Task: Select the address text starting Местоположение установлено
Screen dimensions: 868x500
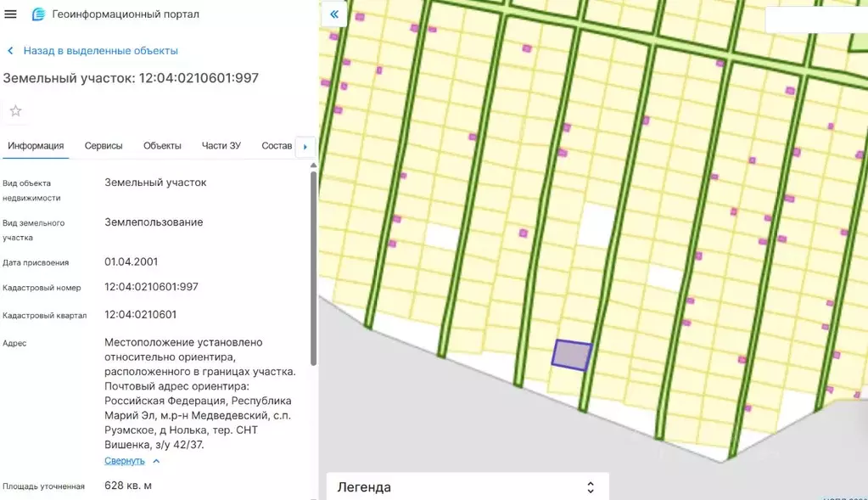Action: (x=200, y=393)
